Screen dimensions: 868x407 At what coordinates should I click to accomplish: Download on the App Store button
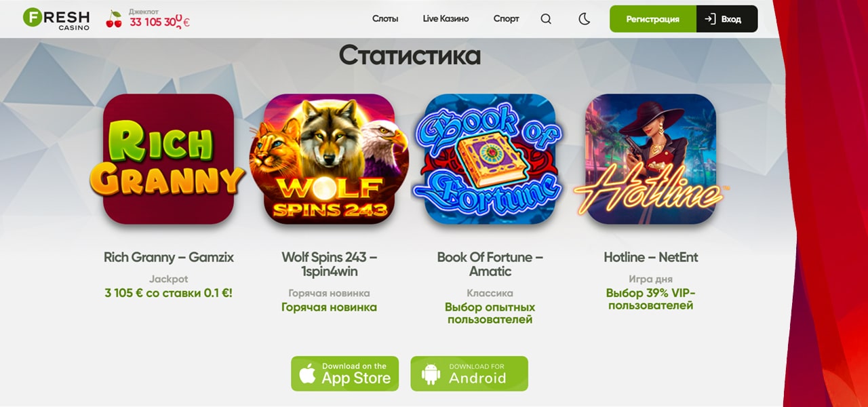pos(345,374)
